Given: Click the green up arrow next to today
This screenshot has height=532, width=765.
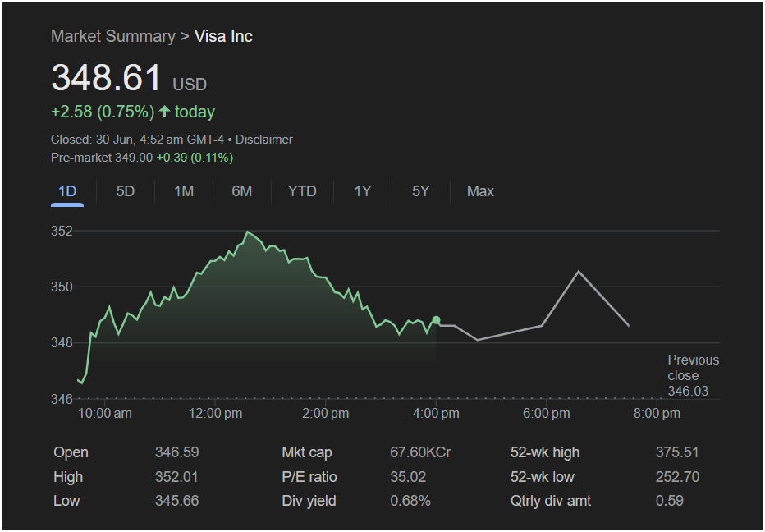Looking at the screenshot, I should (x=164, y=112).
